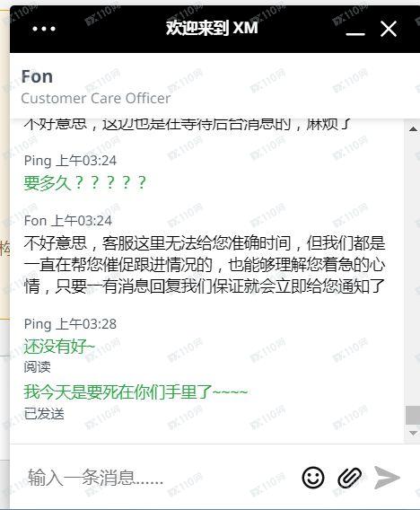The height and width of the screenshot is (510, 420).
Task: Click the 欢迎来到 XM header title
Action: tap(212, 28)
